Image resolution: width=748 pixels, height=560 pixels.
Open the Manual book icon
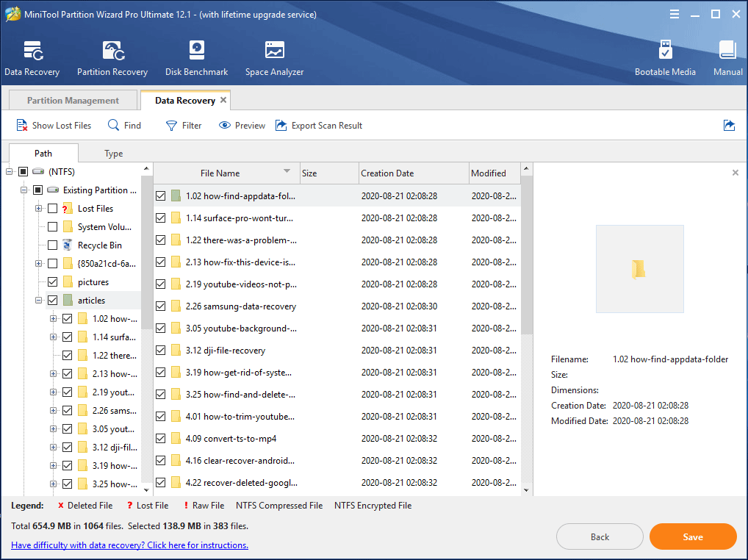(727, 51)
